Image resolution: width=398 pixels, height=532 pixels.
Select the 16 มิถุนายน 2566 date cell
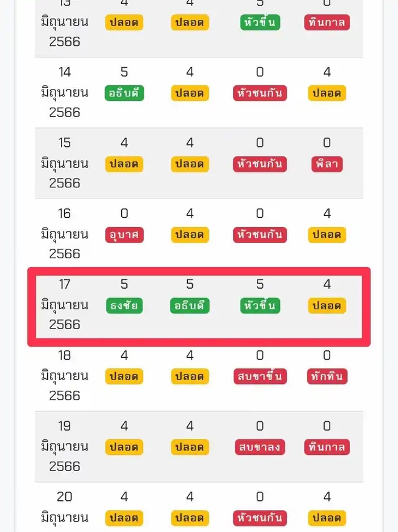click(x=65, y=233)
